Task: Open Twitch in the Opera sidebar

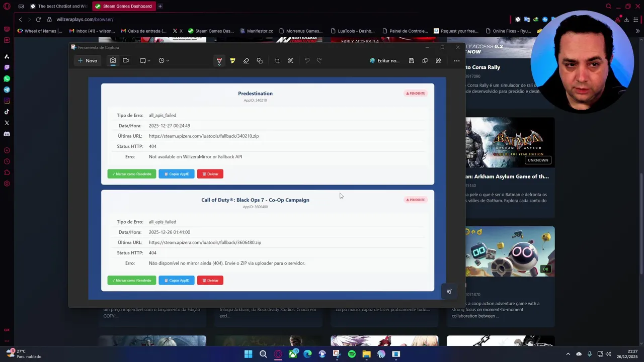Action: tap(7, 67)
